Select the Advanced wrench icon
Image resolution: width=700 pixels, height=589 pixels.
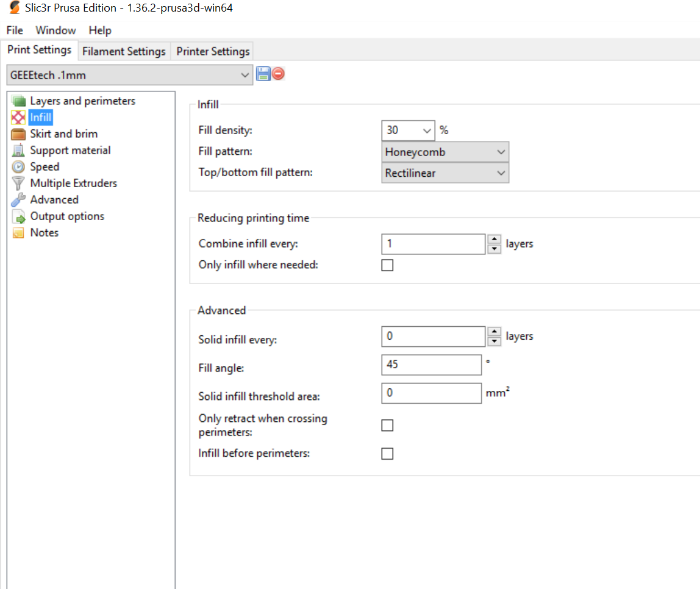point(19,200)
